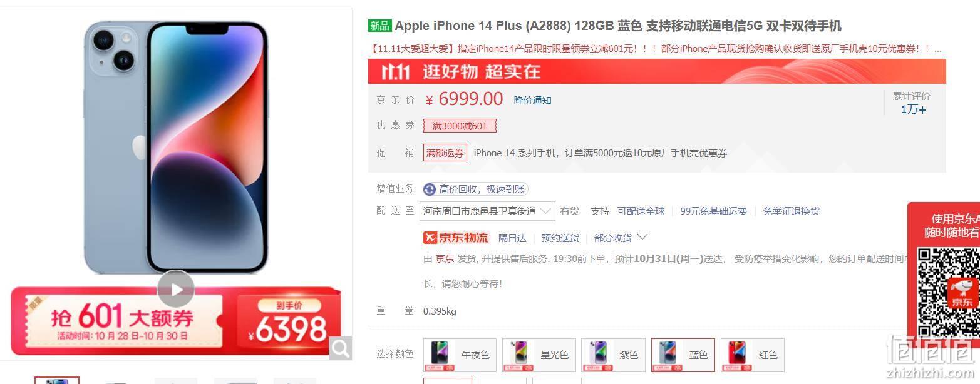980x384 pixels.
Task: Click the 抢601大额券 coupon banner
Action: point(176,320)
